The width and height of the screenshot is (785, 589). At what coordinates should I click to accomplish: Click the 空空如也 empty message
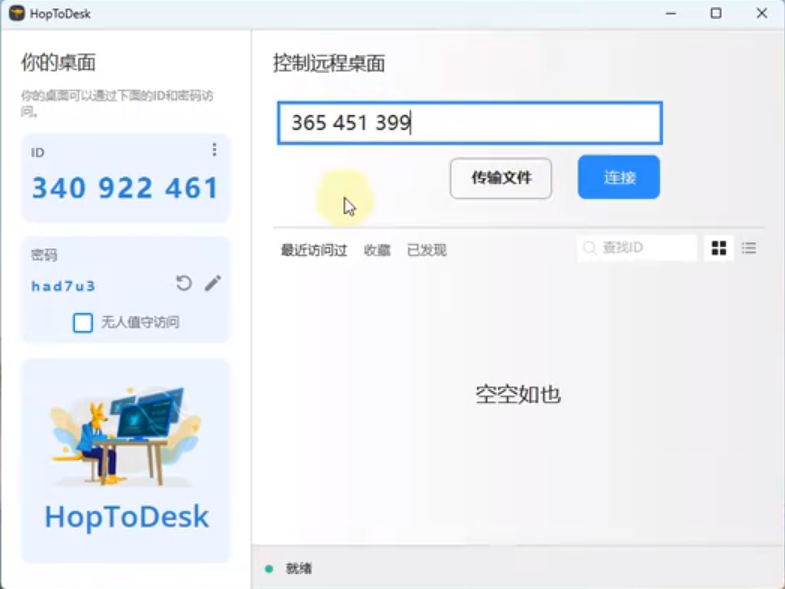pos(518,395)
